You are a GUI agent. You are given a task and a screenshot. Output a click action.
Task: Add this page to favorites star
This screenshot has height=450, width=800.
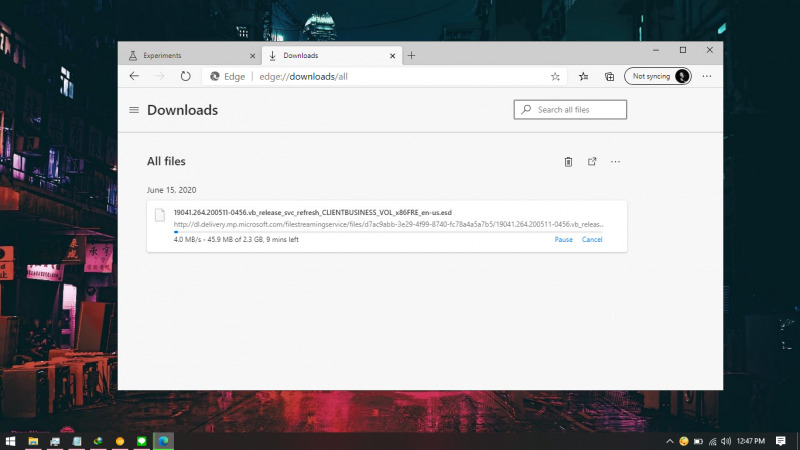[555, 77]
